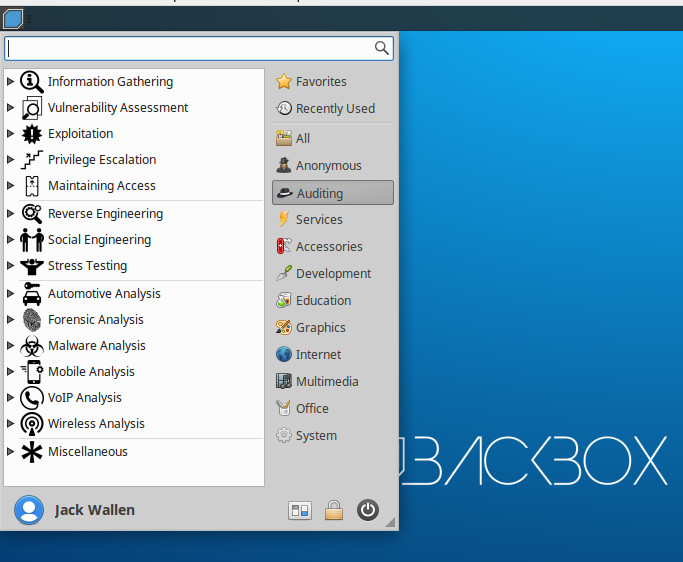Click the Forensic Analysis fingerprint icon
This screenshot has width=683, height=562.
pyautogui.click(x=32, y=320)
